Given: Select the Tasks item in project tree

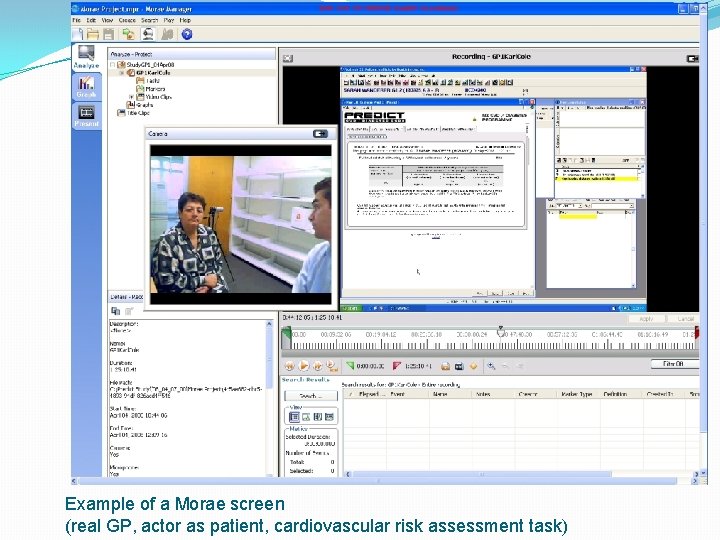Looking at the screenshot, I should tap(153, 81).
